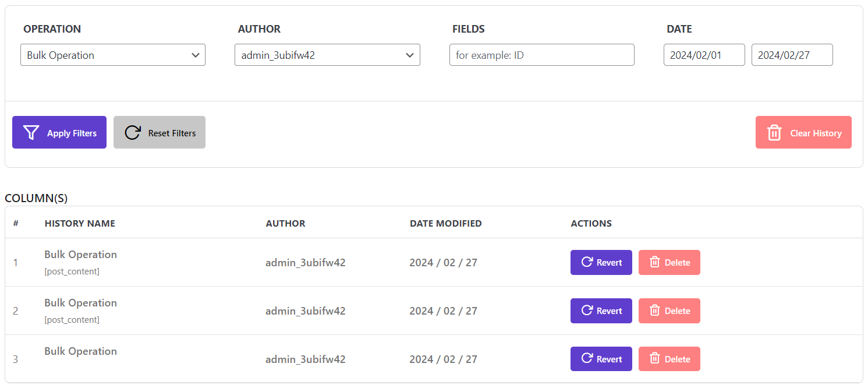Click the revert arrow icon in row 1

(587, 262)
